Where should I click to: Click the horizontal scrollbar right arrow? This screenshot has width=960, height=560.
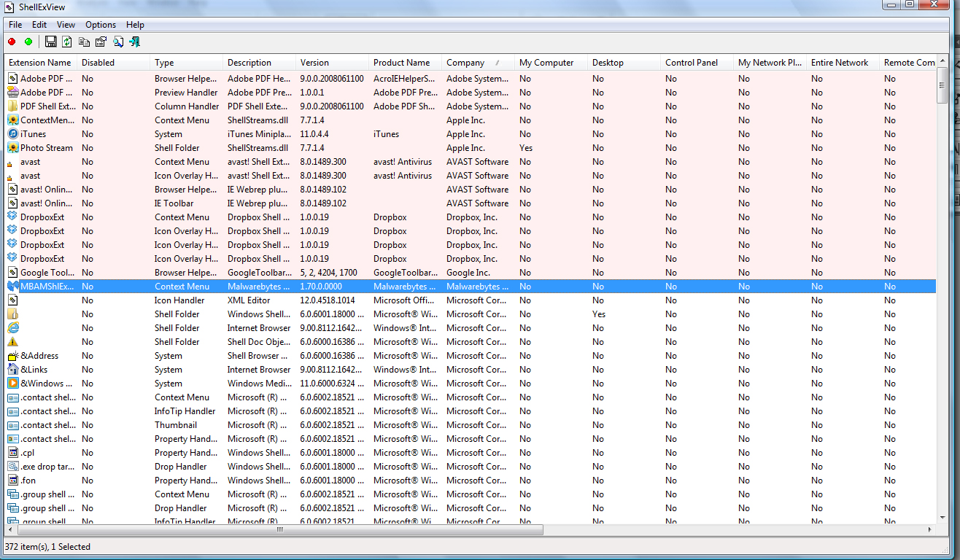(x=930, y=530)
